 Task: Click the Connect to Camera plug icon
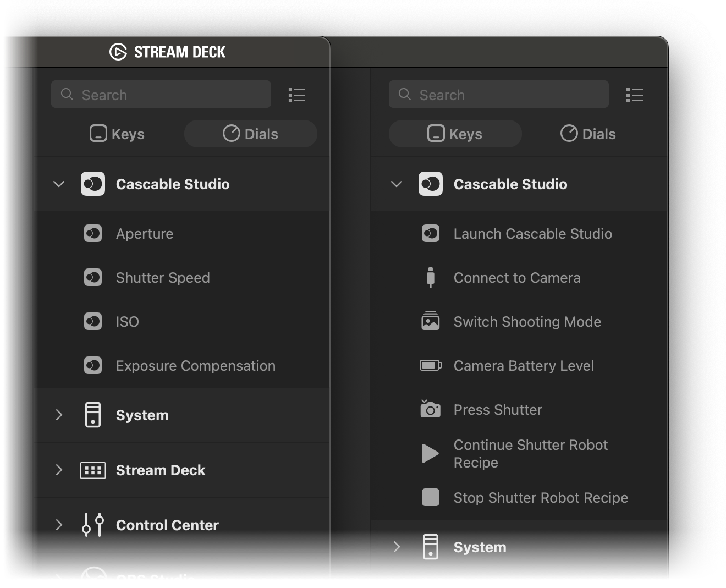[430, 278]
